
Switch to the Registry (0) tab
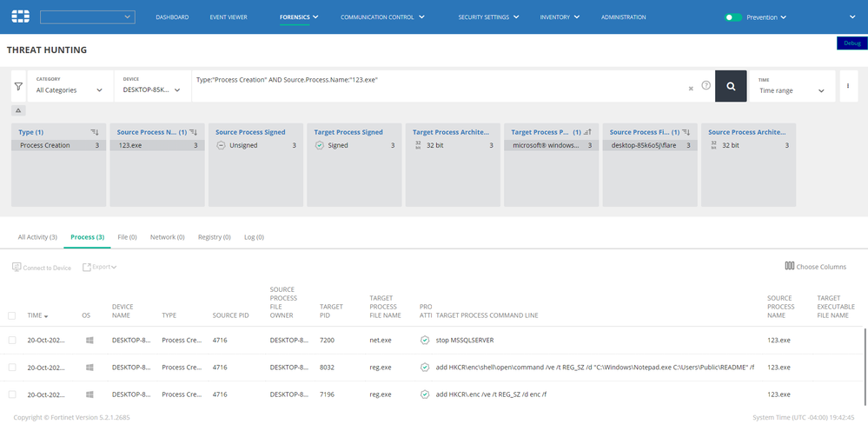click(214, 236)
